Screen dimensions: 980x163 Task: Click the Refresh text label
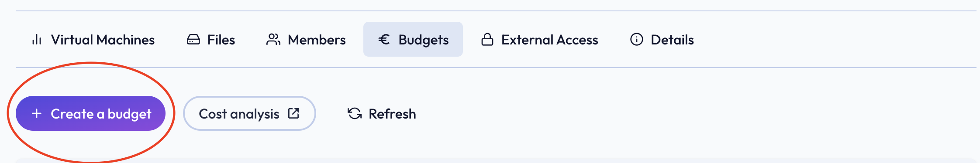(x=392, y=114)
